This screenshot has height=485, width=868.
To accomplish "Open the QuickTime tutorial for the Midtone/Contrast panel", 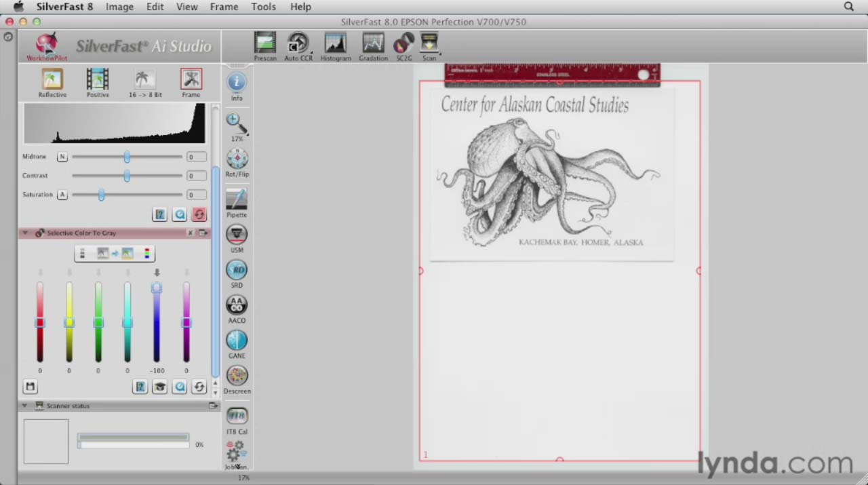I will point(180,214).
